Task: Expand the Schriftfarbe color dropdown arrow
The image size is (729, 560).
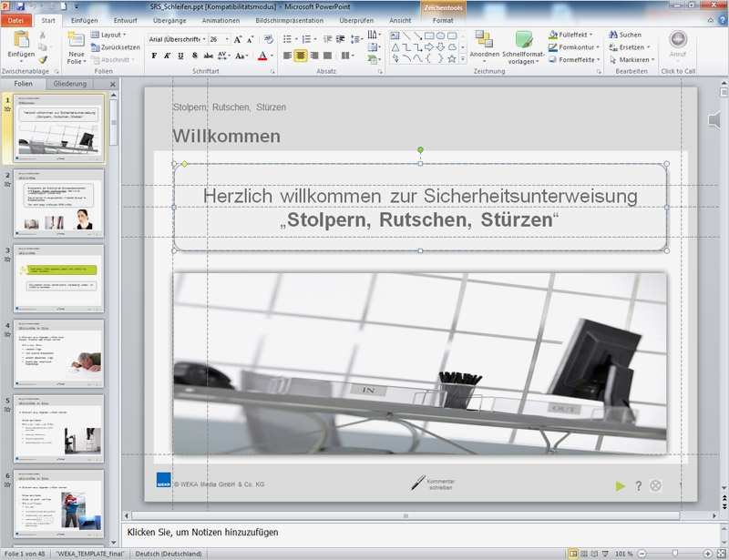Action: click(270, 56)
